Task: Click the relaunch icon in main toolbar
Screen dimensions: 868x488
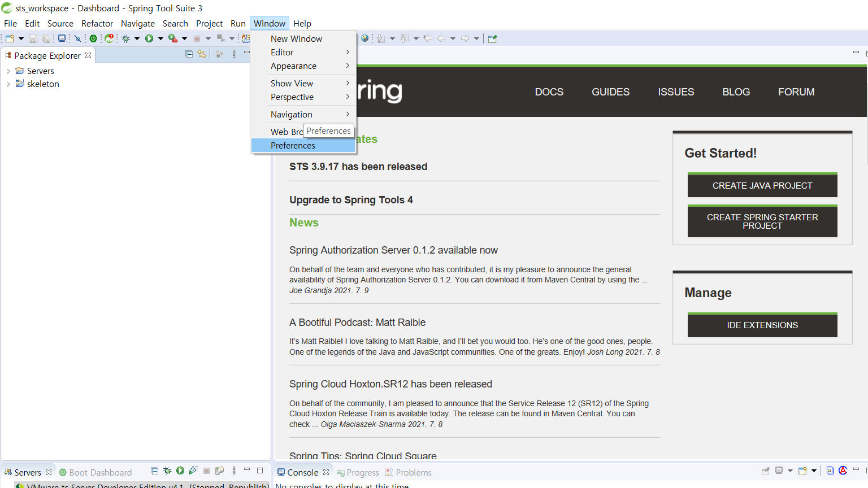Action: tap(221, 38)
